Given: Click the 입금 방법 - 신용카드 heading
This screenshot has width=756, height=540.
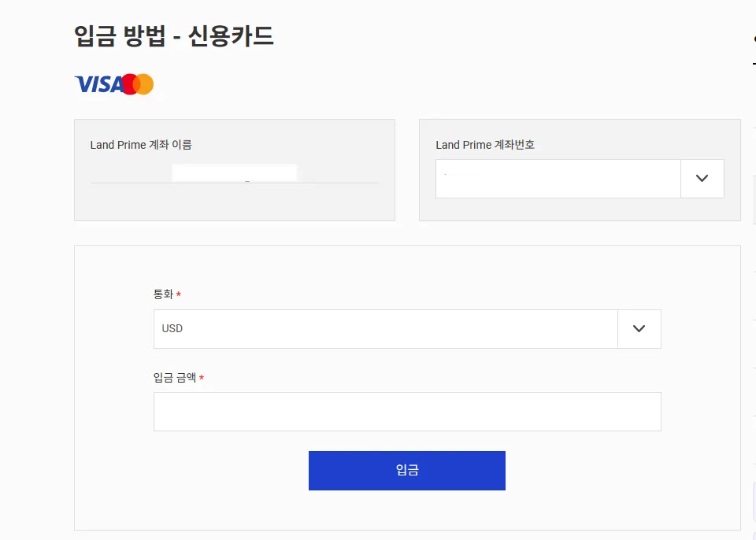Looking at the screenshot, I should pyautogui.click(x=173, y=36).
